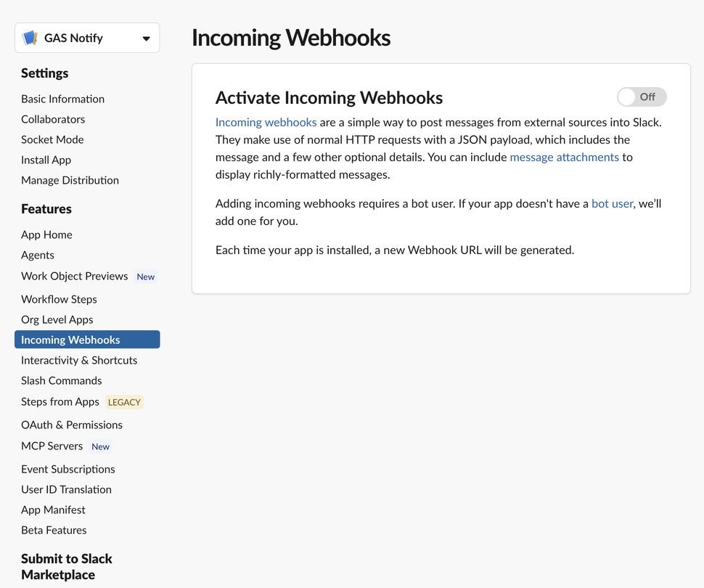704x588 pixels.
Task: Click the GAS Notify app icon
Action: [30, 38]
